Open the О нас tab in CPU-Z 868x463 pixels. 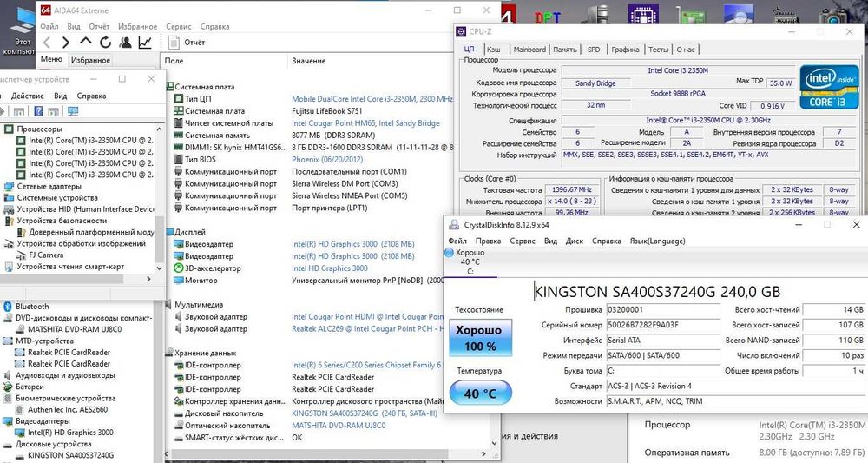(x=686, y=50)
